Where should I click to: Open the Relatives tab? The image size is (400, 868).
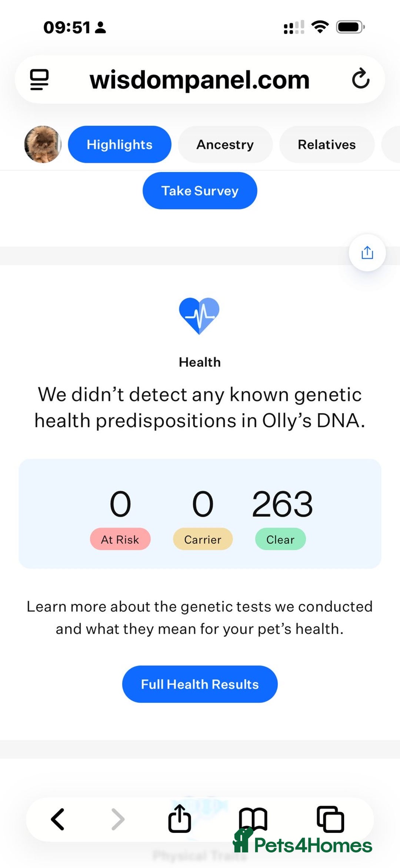tap(327, 144)
